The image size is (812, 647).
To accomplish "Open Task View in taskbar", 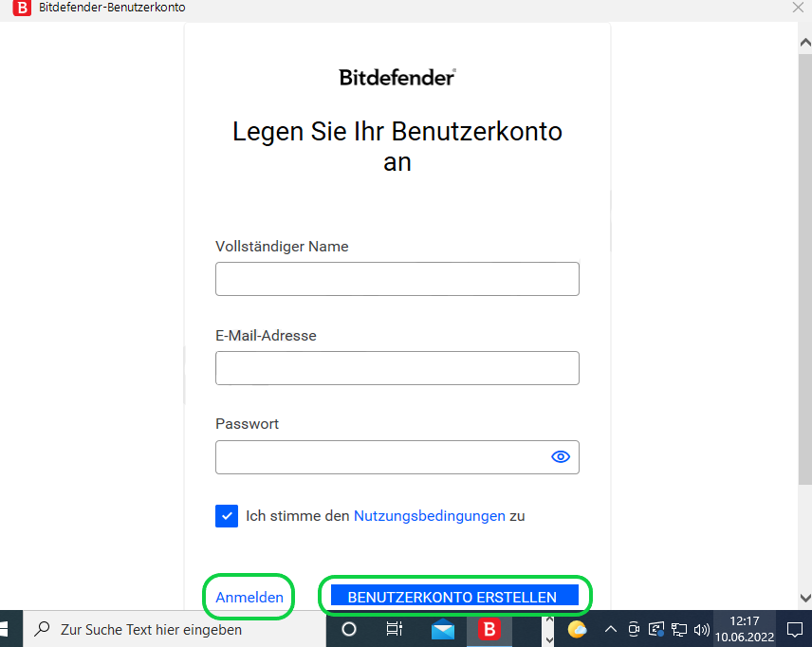I will (395, 629).
